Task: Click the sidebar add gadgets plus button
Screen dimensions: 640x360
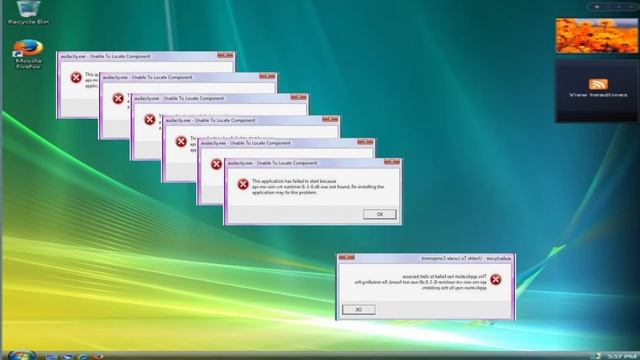Action: [597, 7]
